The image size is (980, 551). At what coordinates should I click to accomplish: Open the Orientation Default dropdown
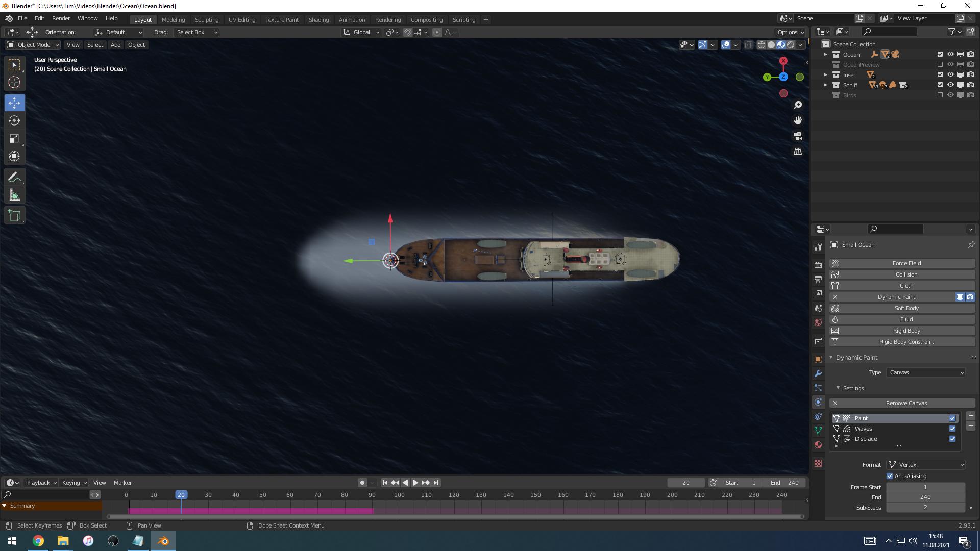(118, 32)
